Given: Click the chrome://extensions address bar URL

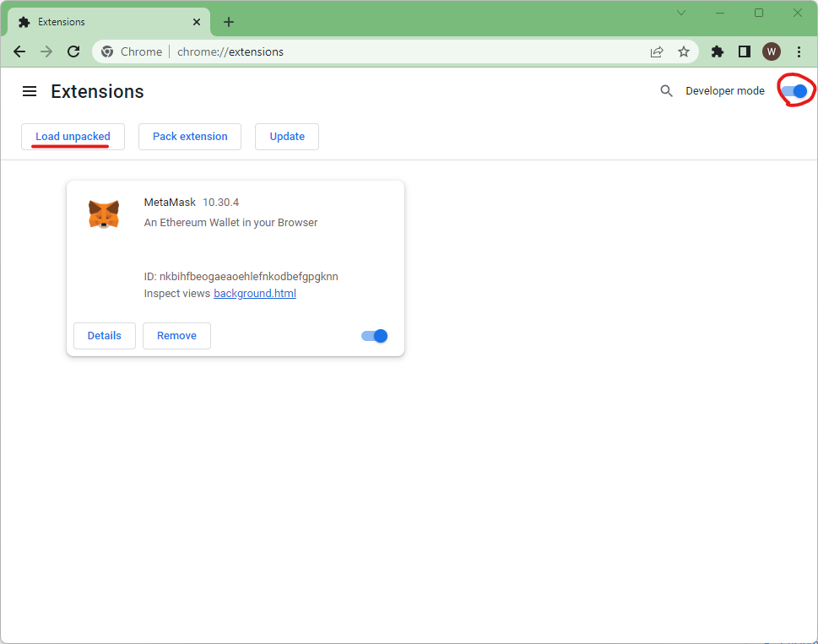Looking at the screenshot, I should pos(229,51).
